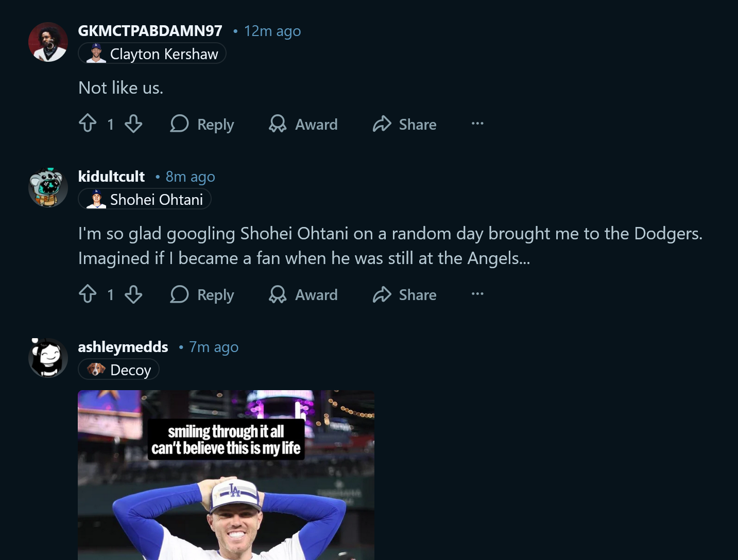Upvote kidultcult's comment about Shohei Ohtani
Screen dimensions: 738x560
[x=88, y=294]
